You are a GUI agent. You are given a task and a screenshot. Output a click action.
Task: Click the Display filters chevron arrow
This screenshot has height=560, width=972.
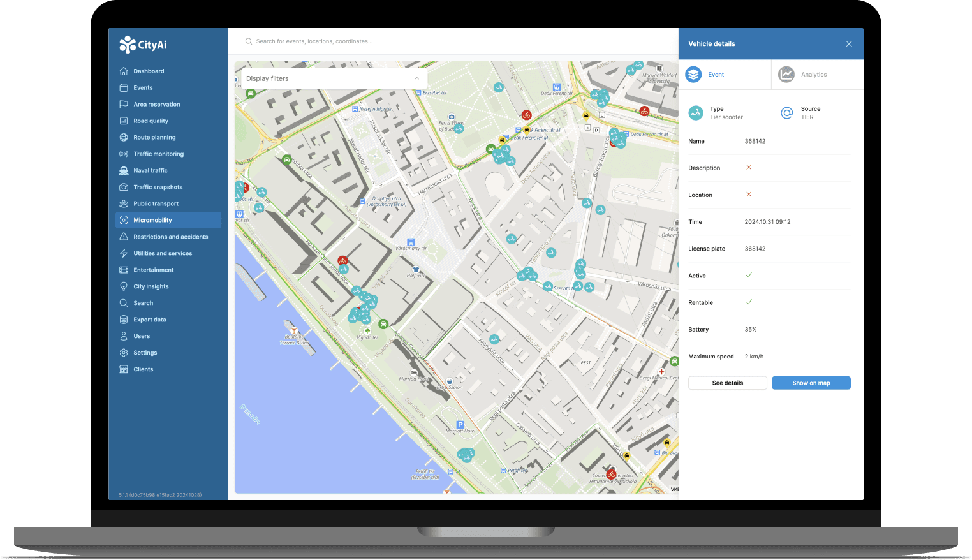(416, 78)
